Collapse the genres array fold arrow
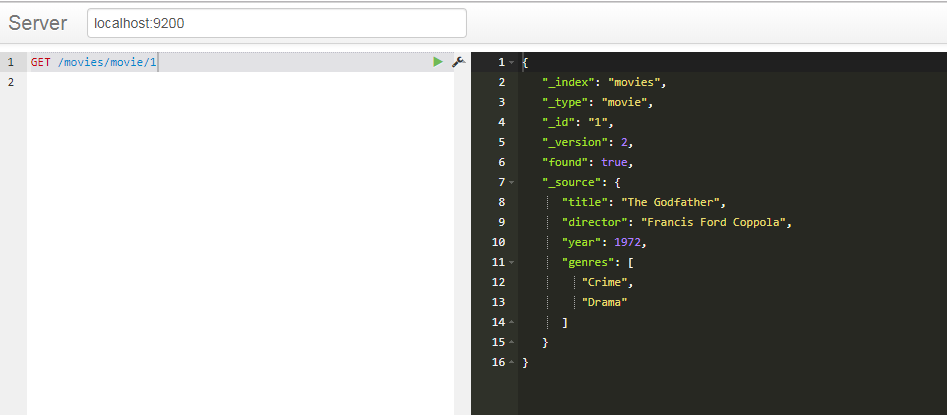The width and height of the screenshot is (947, 415). click(x=512, y=262)
